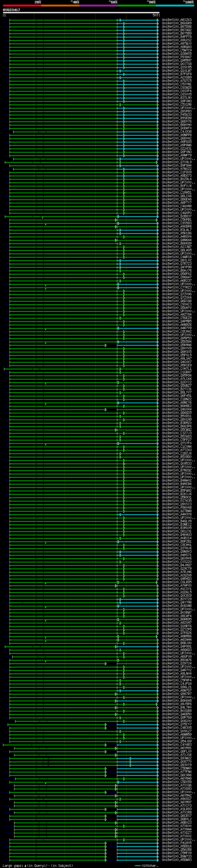The height and width of the screenshot is (868, 197).
Task: Open entry UniRef100_Q75CY7
Action: (x=177, y=725)
